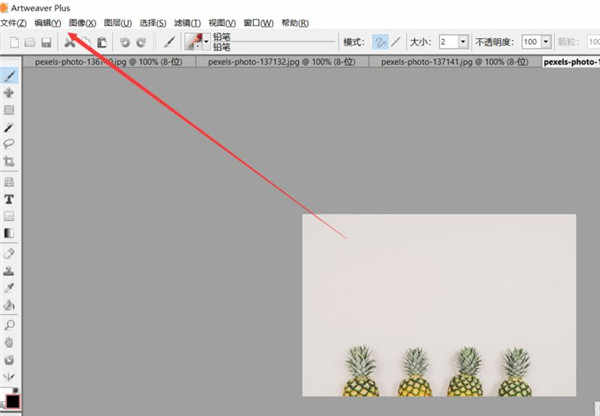Click the Undo arrow icon

tap(125, 42)
